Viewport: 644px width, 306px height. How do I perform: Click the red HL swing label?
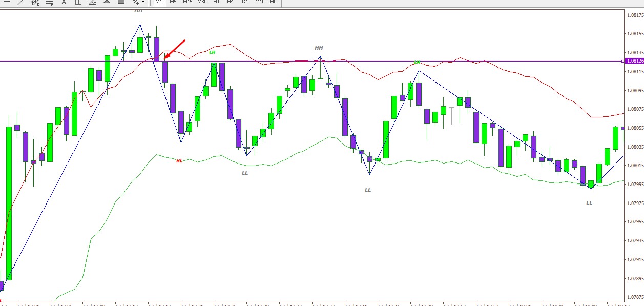click(x=179, y=161)
